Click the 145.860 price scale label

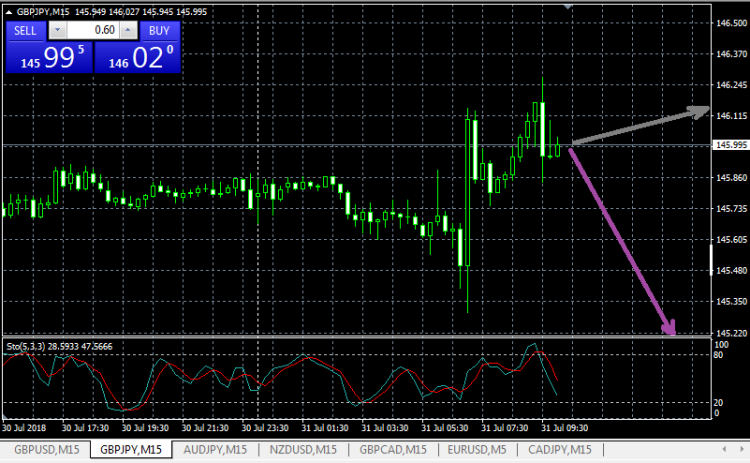(x=731, y=177)
